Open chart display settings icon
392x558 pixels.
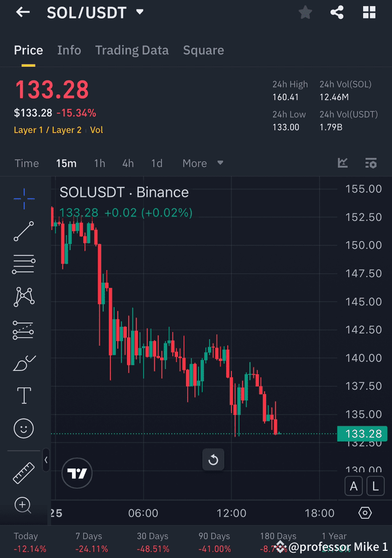coord(371,163)
